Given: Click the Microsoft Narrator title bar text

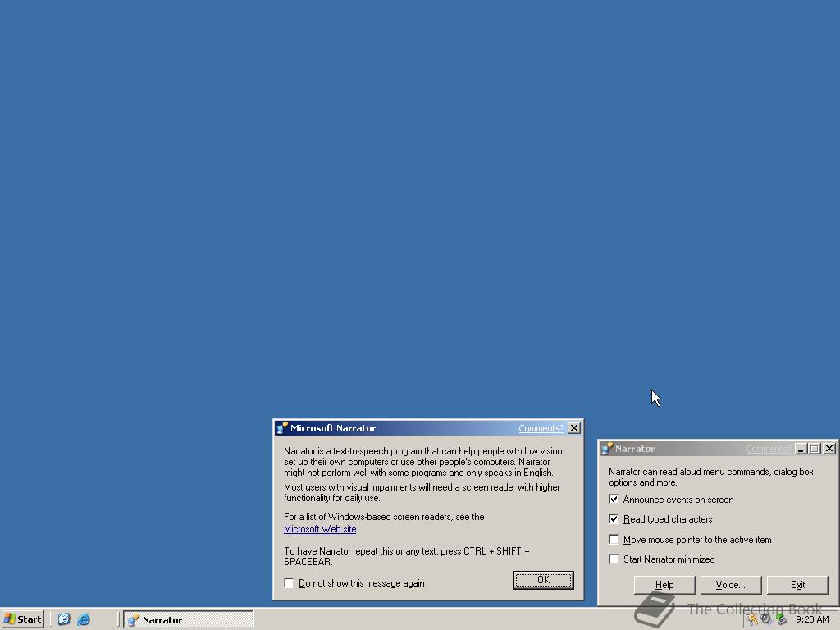Looking at the screenshot, I should (333, 428).
